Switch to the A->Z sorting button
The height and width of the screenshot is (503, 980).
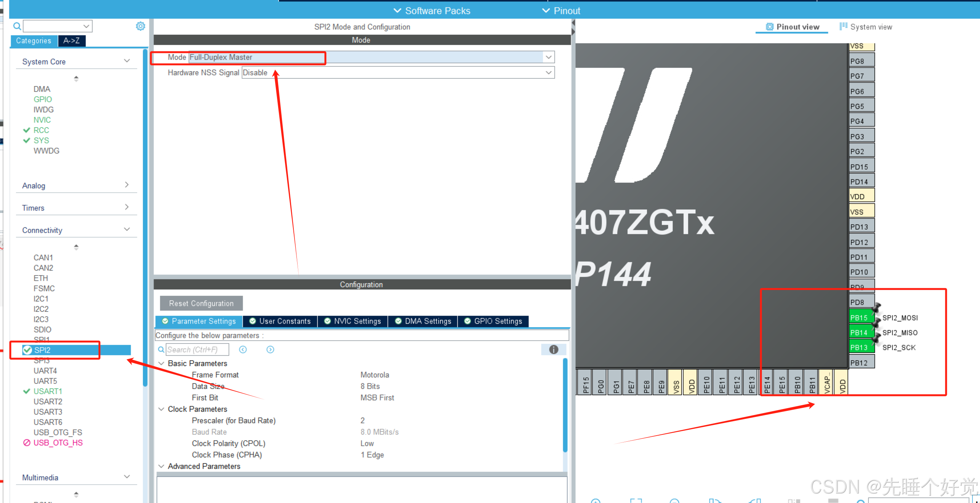pyautogui.click(x=72, y=41)
